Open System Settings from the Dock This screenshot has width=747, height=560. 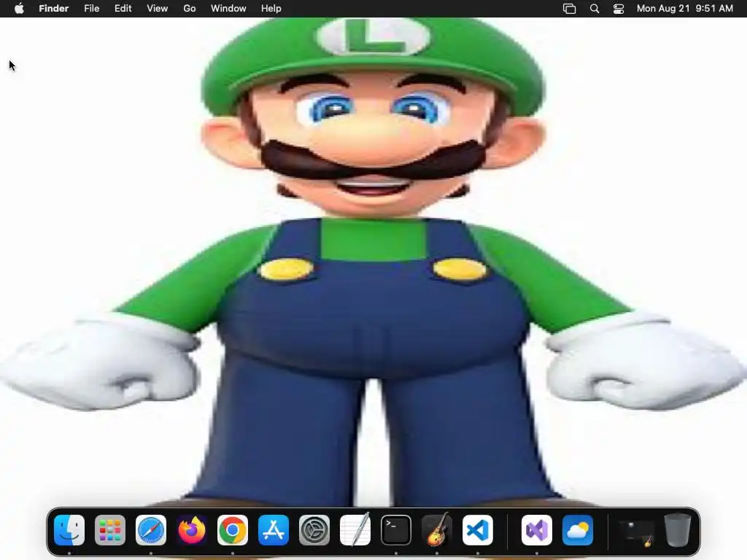click(x=314, y=530)
